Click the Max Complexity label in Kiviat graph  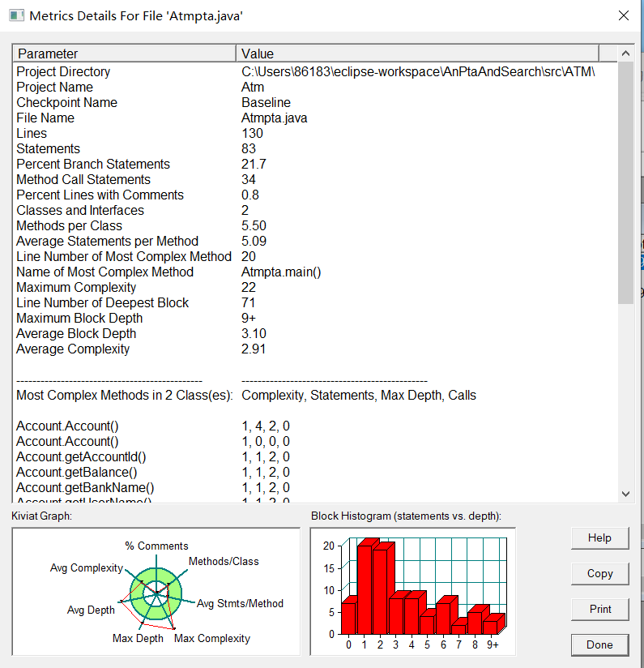tap(212, 638)
